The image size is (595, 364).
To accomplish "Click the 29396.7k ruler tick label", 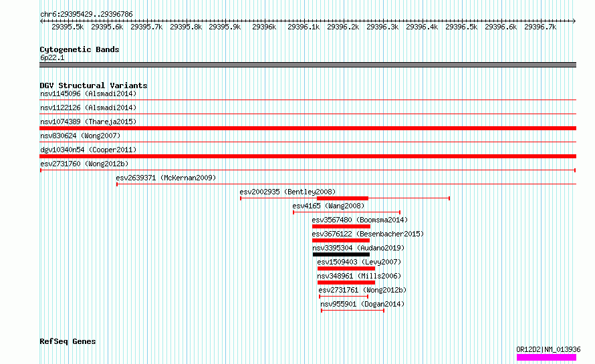I will click(540, 27).
